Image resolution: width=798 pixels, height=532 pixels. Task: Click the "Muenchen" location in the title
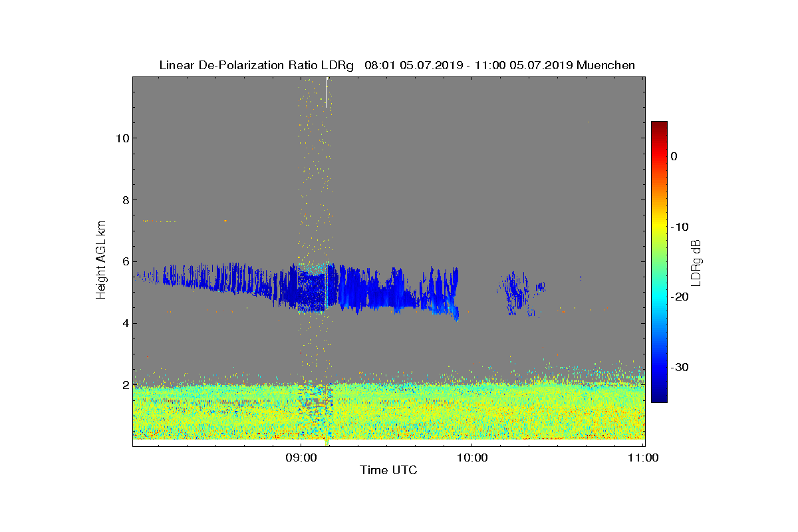(x=606, y=65)
